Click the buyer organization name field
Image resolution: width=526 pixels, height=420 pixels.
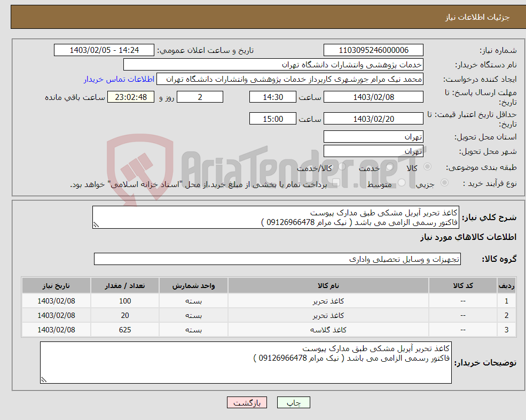[273, 65]
